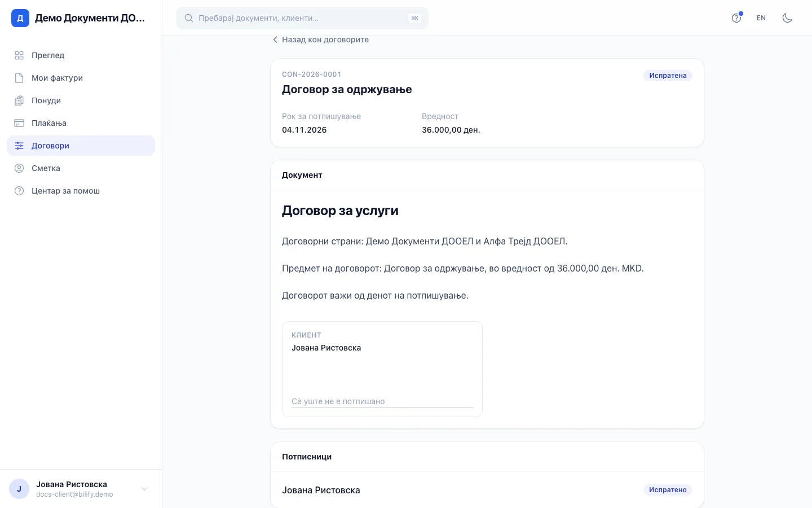Click the Демо Документи ДО... company name
Image resolution: width=812 pixels, height=508 pixels.
click(x=90, y=18)
